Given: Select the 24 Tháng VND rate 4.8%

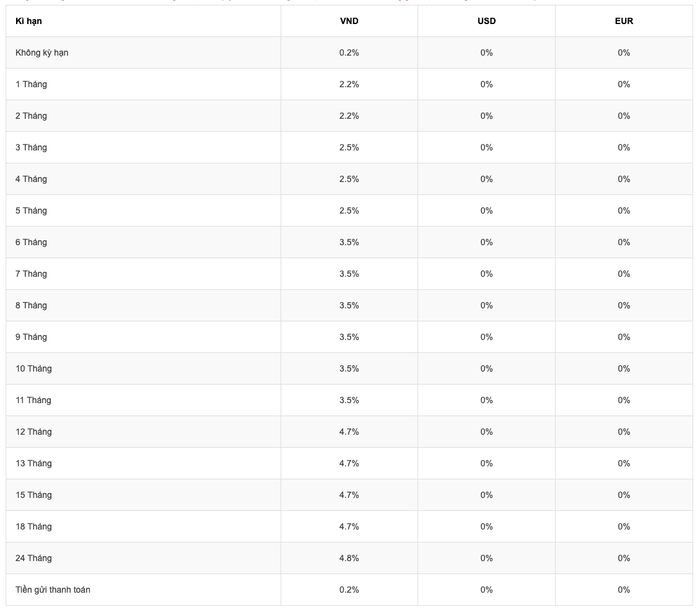Looking at the screenshot, I should point(349,558).
